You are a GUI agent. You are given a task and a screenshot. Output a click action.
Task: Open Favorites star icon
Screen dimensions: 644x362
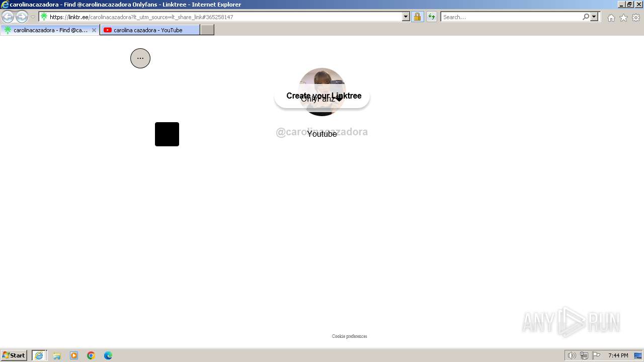[623, 18]
